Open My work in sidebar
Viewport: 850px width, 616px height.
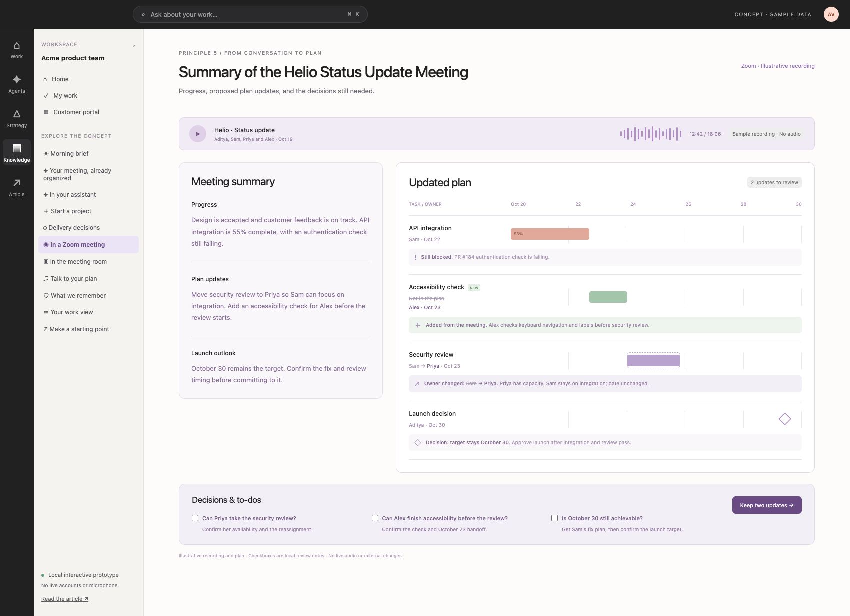(89, 96)
